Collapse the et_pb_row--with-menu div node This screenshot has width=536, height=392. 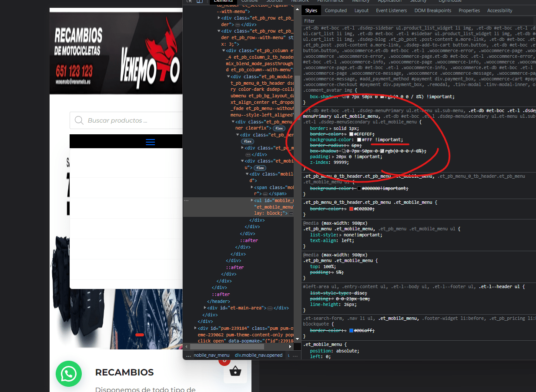pos(219,31)
